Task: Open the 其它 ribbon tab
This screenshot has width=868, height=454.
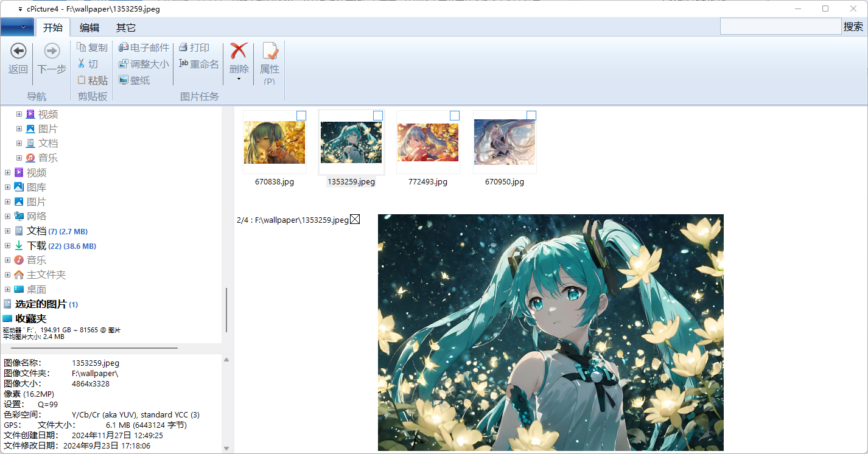Action: coord(126,27)
